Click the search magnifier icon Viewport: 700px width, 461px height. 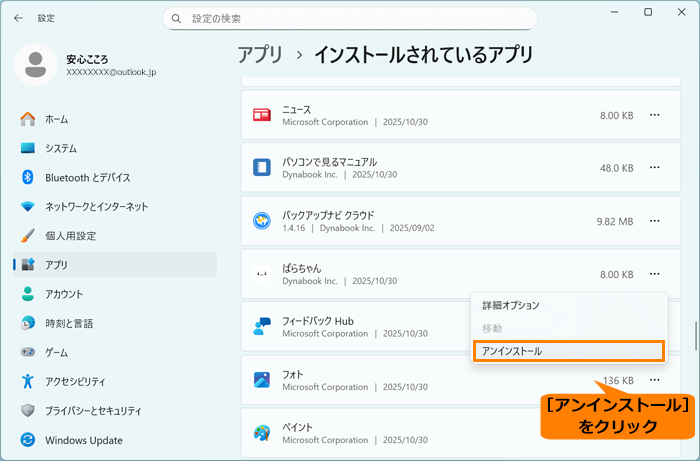[x=176, y=19]
